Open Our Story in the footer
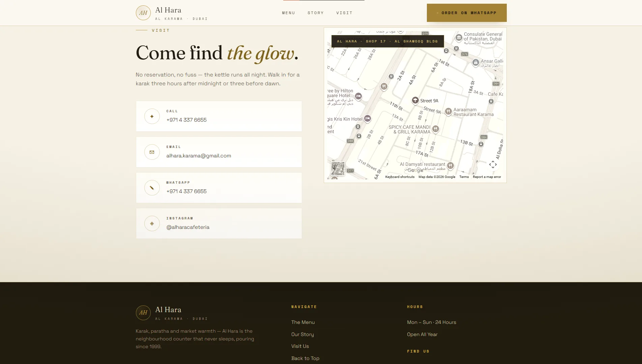This screenshot has height=364, width=642. click(x=302, y=334)
